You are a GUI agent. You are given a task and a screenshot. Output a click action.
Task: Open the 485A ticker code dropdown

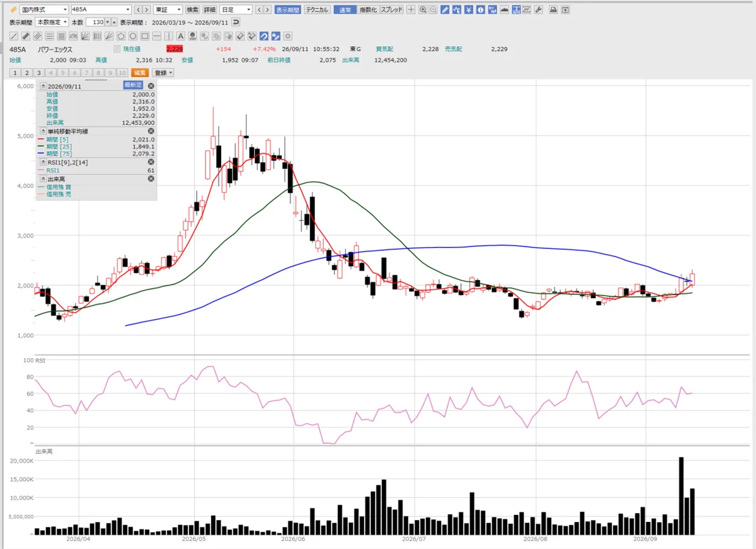pos(101,9)
